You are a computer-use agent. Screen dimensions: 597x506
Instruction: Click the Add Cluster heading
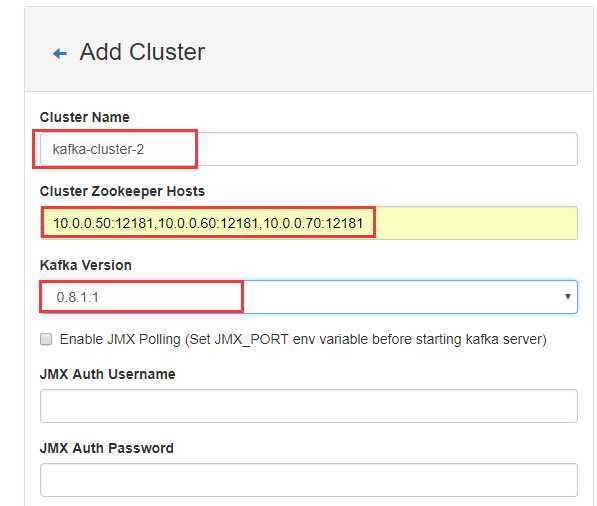click(142, 52)
